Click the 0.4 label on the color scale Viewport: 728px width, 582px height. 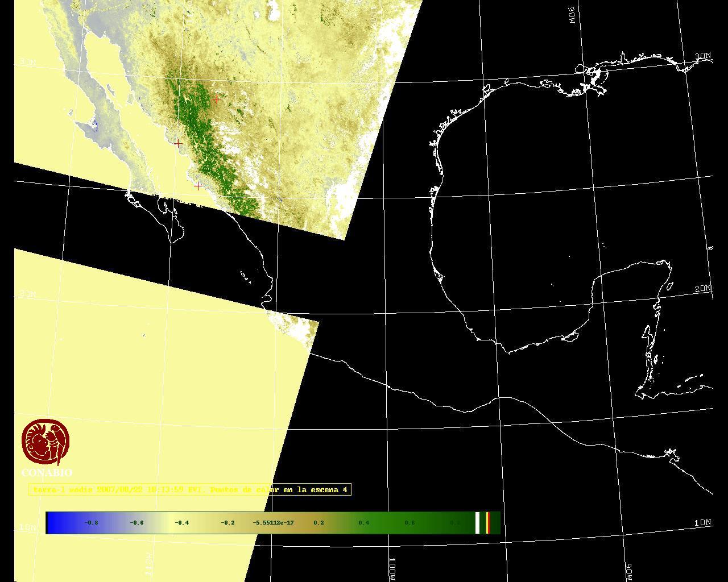pyautogui.click(x=364, y=523)
